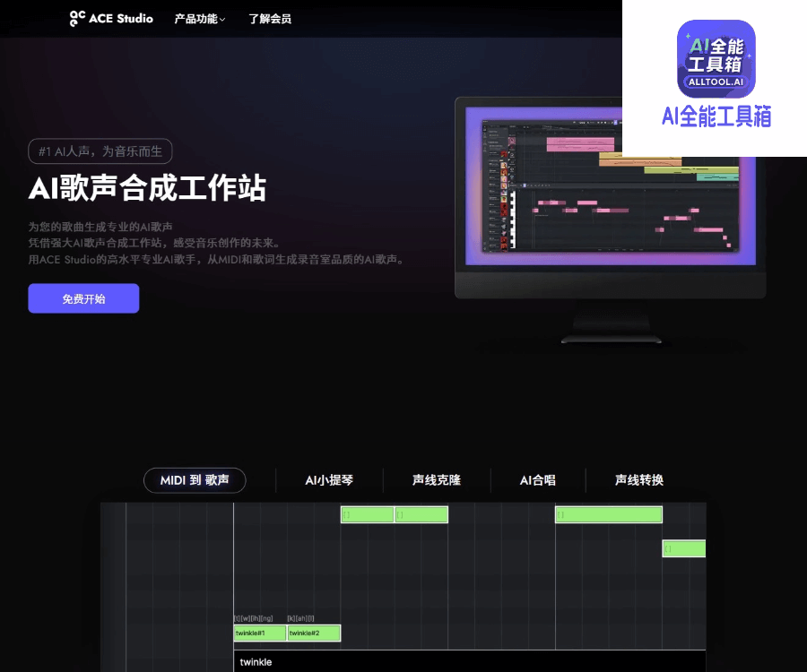Click the ACE Studio logo
Viewport: 807px width, 672px height.
[x=111, y=19]
